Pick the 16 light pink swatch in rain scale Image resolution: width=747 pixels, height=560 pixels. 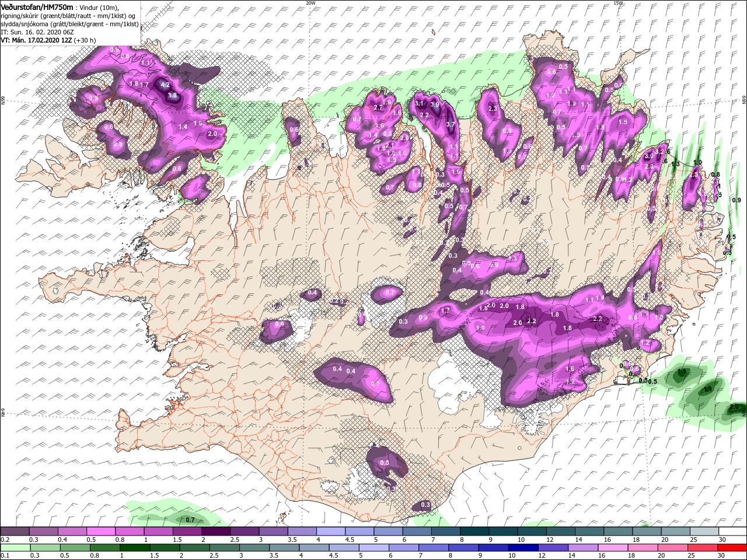(x=613, y=548)
